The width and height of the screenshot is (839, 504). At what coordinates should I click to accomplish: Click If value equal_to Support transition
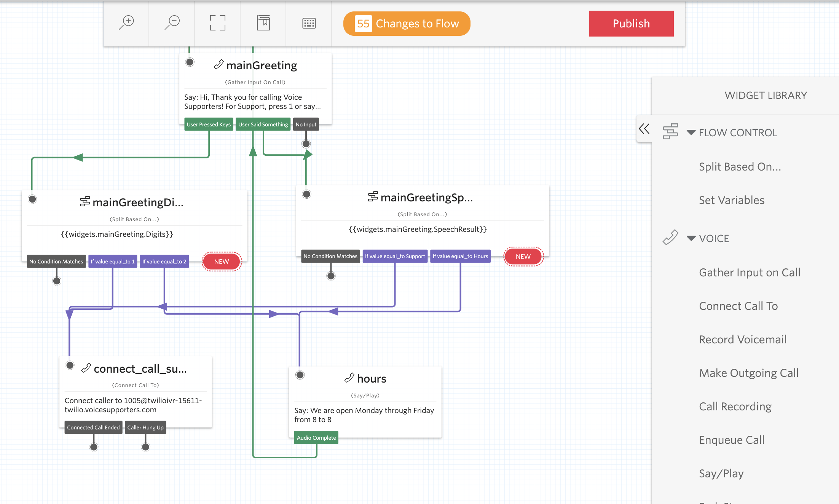pos(395,256)
